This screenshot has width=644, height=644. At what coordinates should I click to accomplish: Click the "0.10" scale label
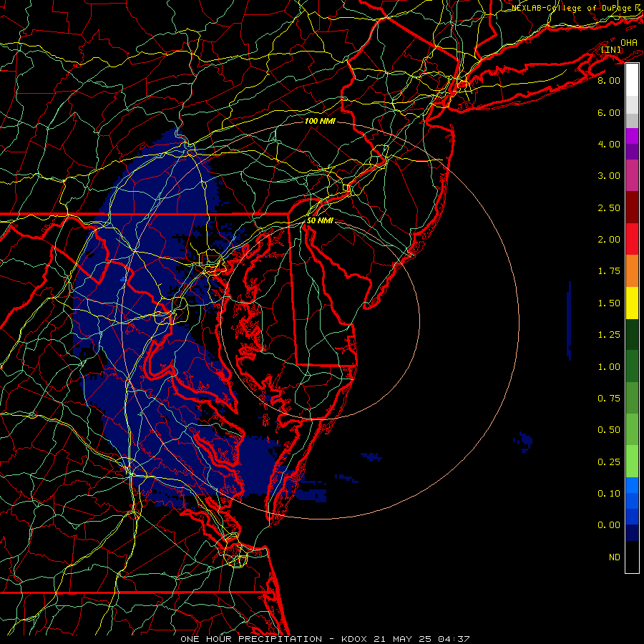click(609, 494)
